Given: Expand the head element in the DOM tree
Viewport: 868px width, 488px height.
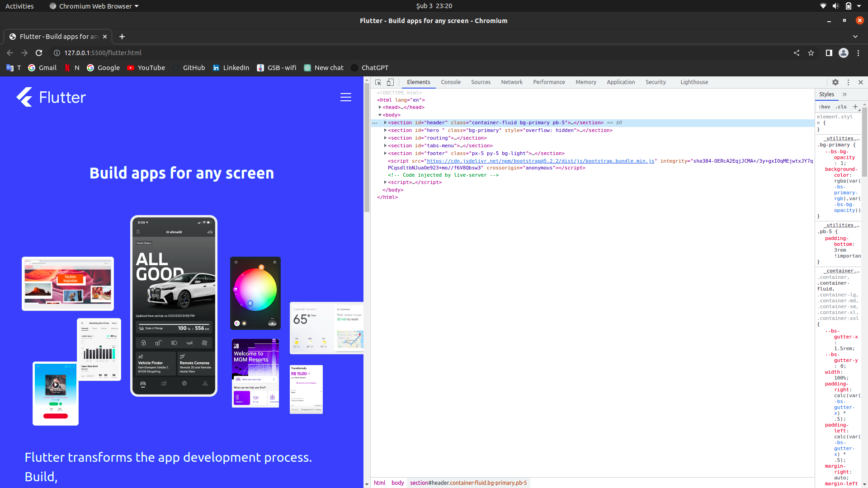Looking at the screenshot, I should click(x=380, y=107).
